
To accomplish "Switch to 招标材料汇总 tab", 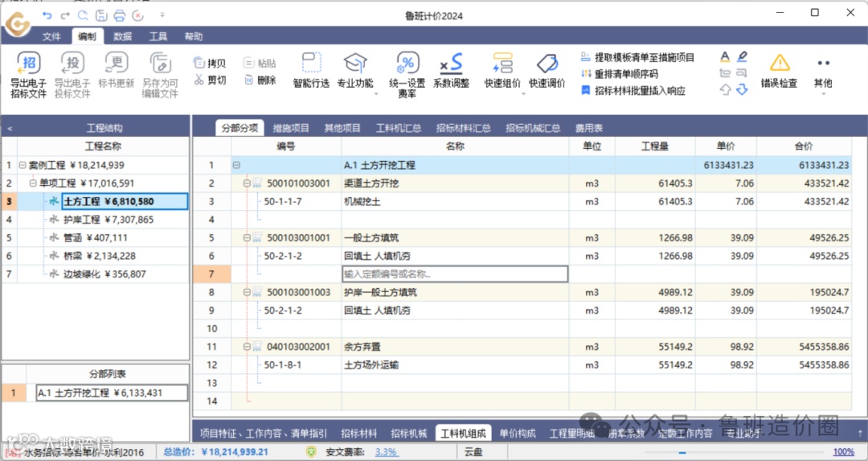I will pos(464,128).
